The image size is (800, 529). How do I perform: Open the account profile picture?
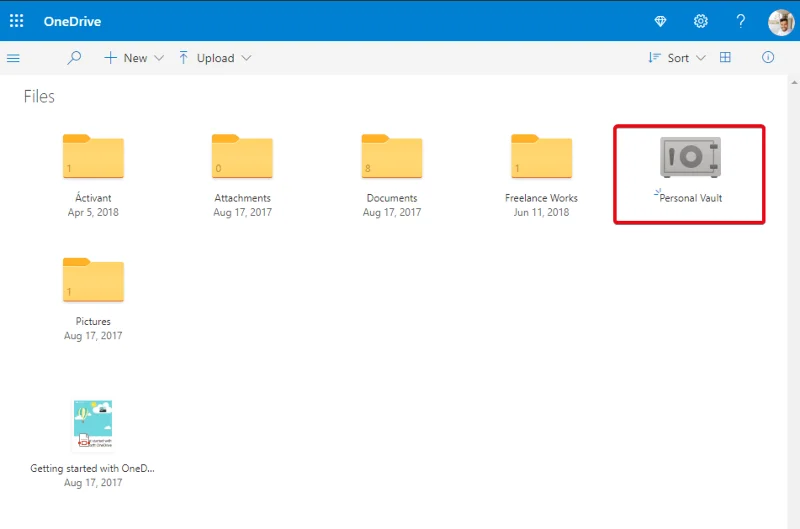tap(780, 21)
